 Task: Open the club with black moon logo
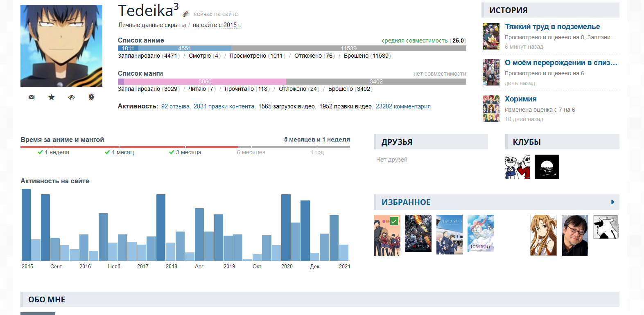click(x=547, y=167)
